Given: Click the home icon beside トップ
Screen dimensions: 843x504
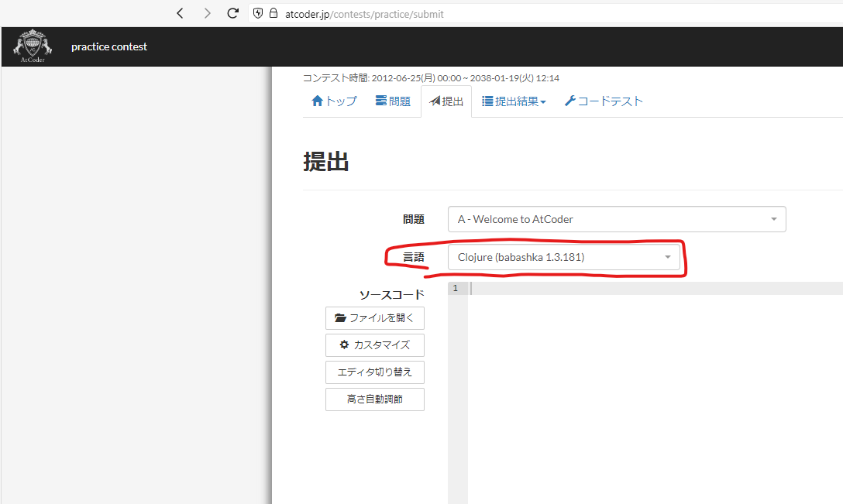Looking at the screenshot, I should point(317,101).
